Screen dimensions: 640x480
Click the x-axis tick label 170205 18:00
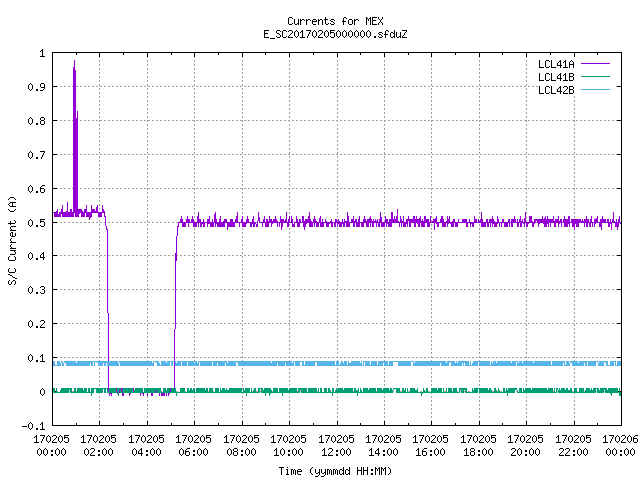(x=478, y=446)
